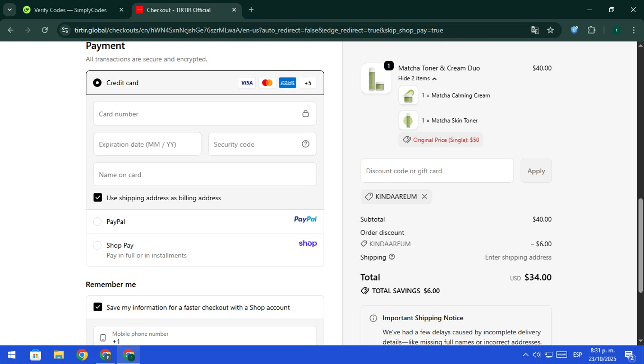Click the Apply discount button

point(536,171)
